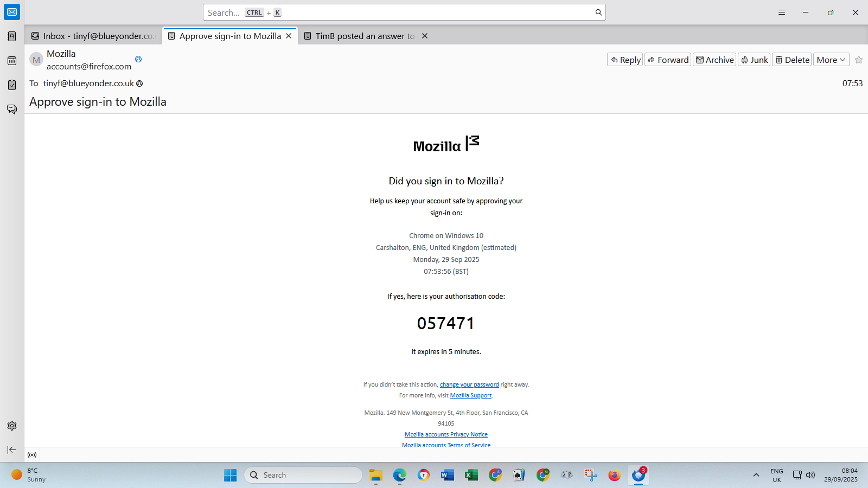
Task: Forward this email
Action: tap(668, 60)
